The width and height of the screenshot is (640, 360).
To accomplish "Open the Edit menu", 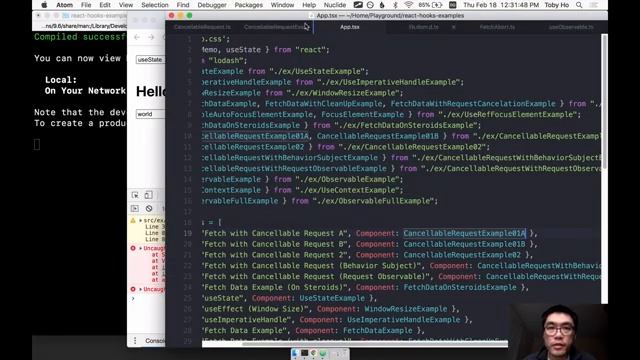I will (105, 5).
